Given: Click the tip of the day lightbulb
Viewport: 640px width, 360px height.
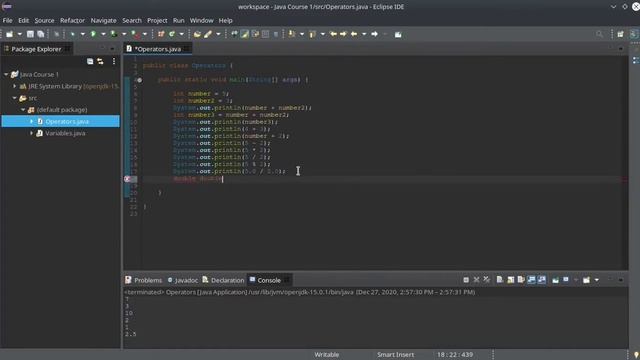Looking at the screenshot, I should tap(636, 355).
